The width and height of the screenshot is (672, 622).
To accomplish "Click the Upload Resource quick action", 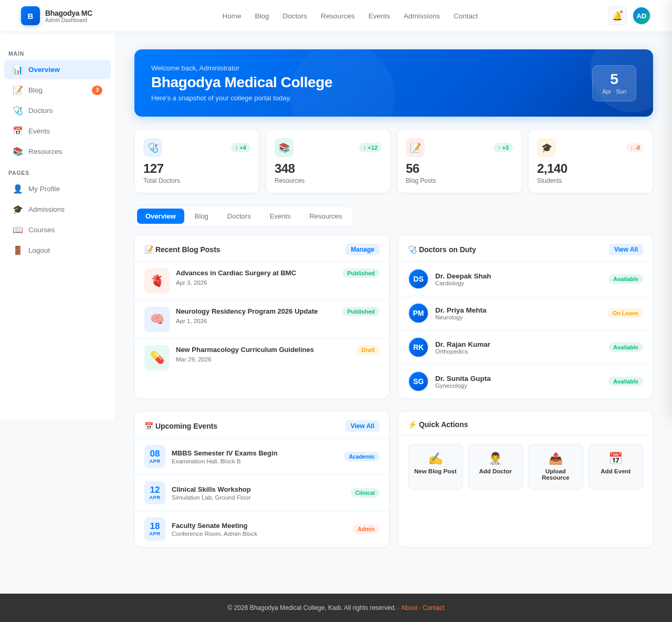I will (x=555, y=466).
